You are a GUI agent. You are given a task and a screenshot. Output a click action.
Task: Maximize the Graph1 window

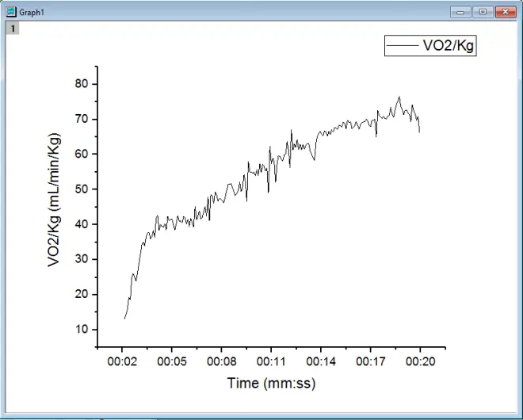(x=483, y=12)
